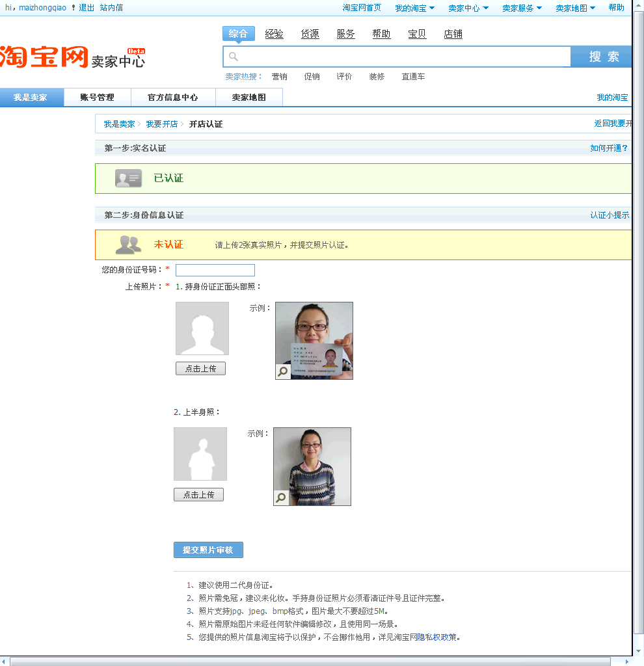Click the unverified two-person icon
The width and height of the screenshot is (644, 666).
click(128, 245)
